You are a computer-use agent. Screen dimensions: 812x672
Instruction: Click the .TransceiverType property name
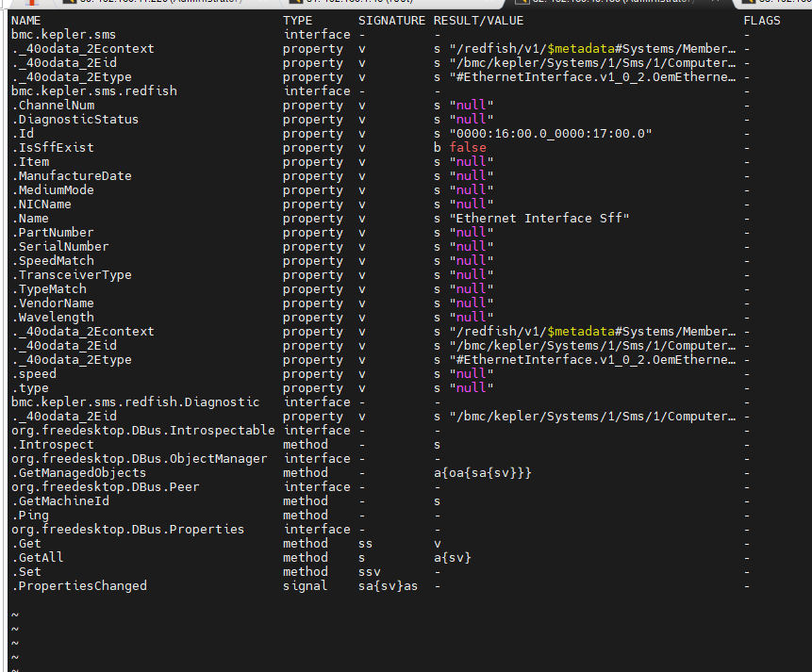click(x=72, y=275)
